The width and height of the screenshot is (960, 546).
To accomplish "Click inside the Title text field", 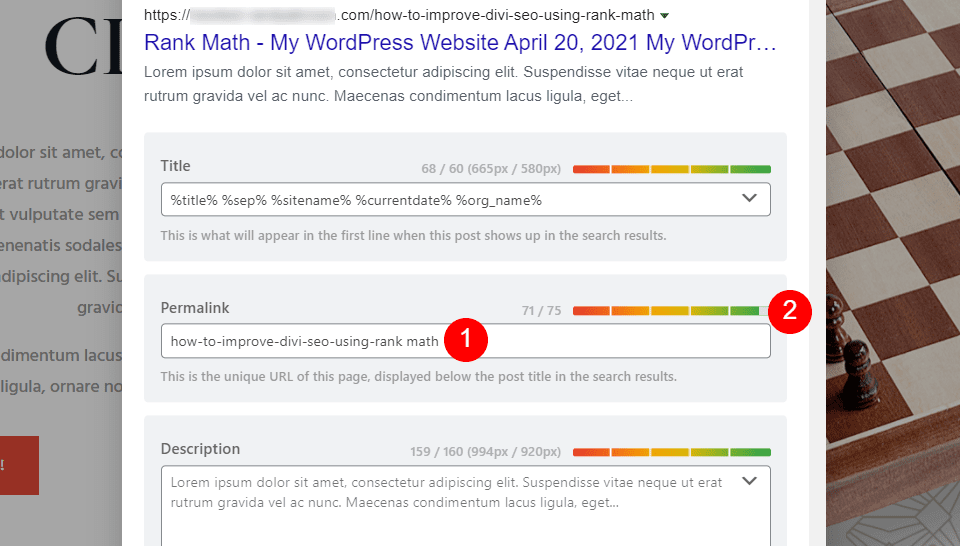I will click(x=450, y=200).
